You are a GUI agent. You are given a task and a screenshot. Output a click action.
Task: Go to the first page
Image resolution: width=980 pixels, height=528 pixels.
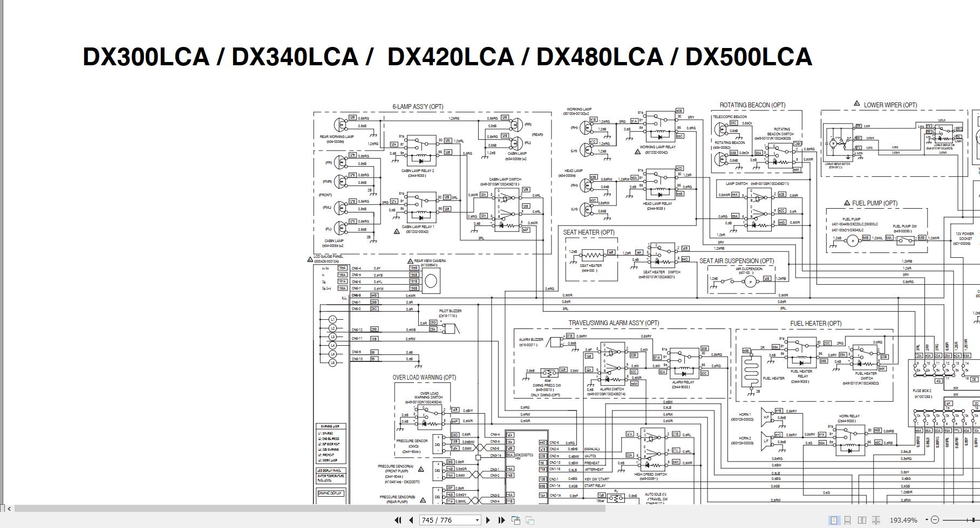pos(398,520)
